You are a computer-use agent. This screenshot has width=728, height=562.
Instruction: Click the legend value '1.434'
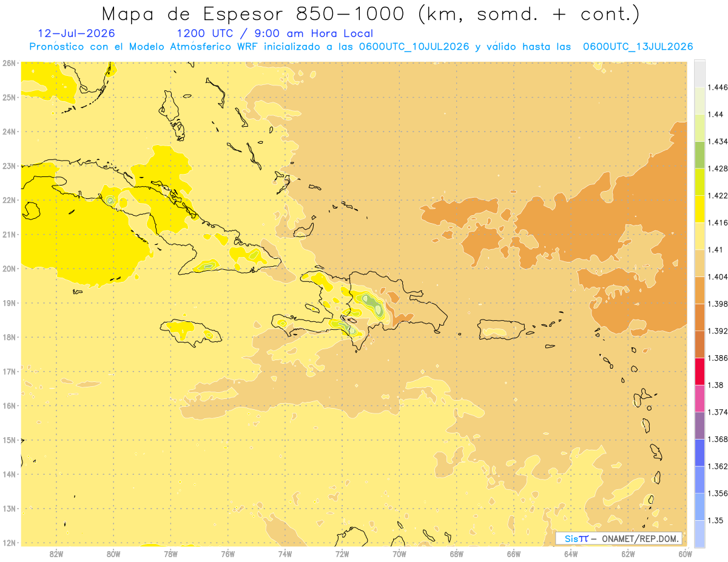718,141
